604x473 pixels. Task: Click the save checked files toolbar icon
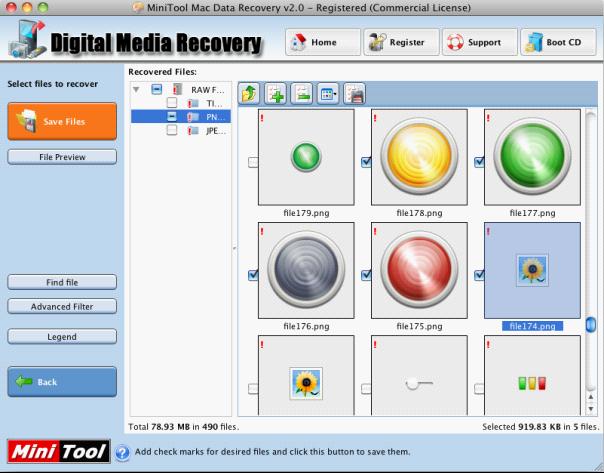354,94
